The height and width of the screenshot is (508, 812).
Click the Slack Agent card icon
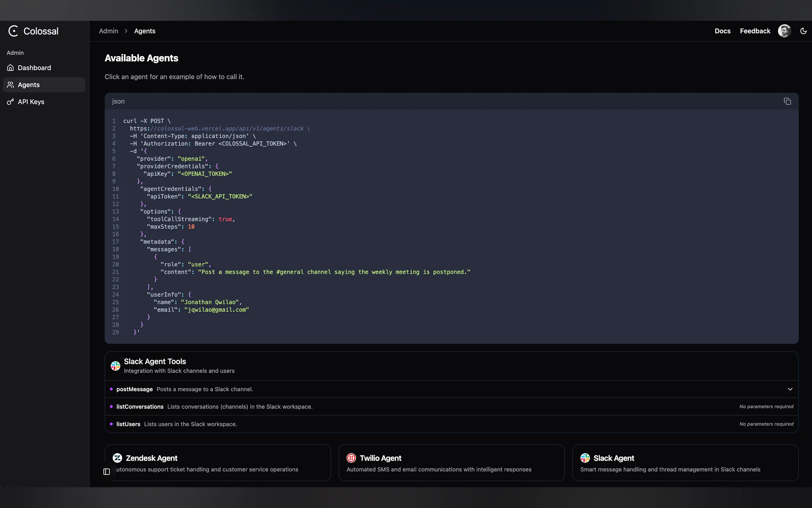[x=585, y=458]
